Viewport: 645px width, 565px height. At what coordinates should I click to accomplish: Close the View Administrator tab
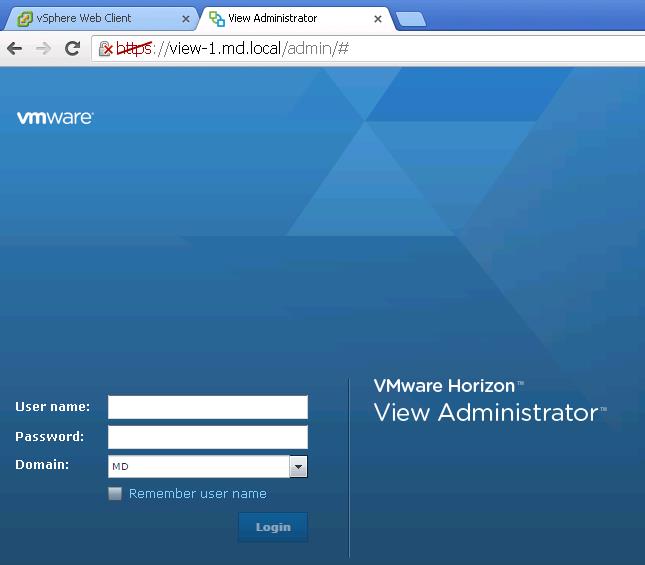coord(378,19)
